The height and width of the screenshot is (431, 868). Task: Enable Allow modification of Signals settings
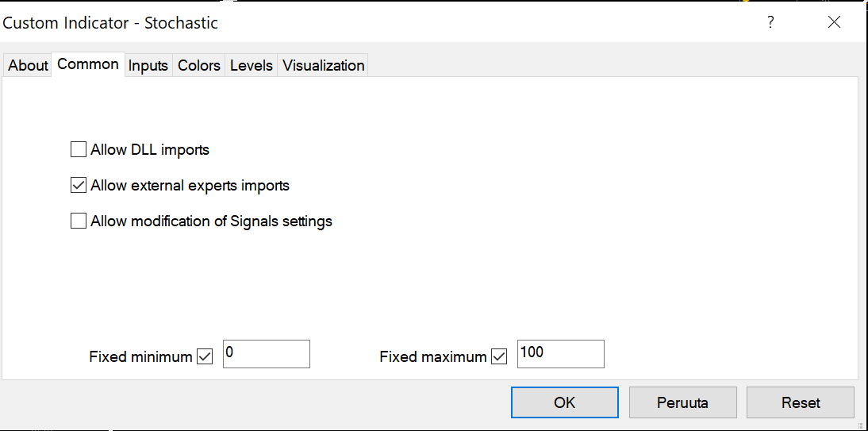click(79, 221)
